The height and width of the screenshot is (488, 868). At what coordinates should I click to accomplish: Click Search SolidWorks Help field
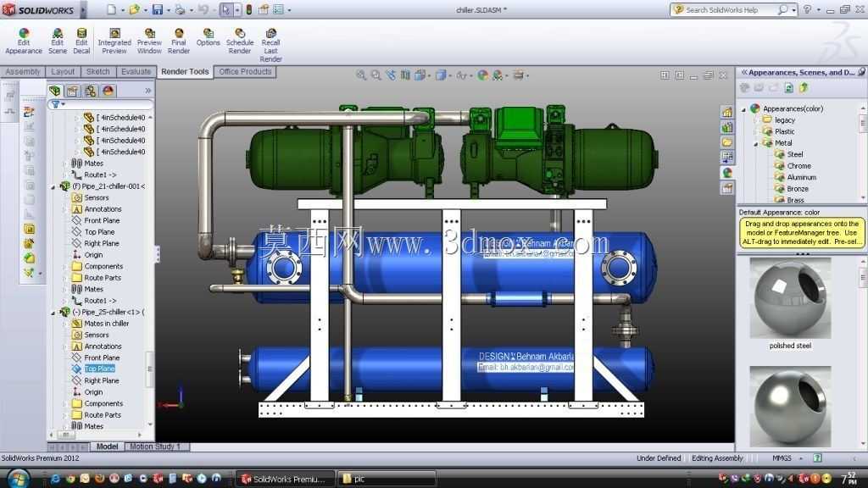pos(726,10)
